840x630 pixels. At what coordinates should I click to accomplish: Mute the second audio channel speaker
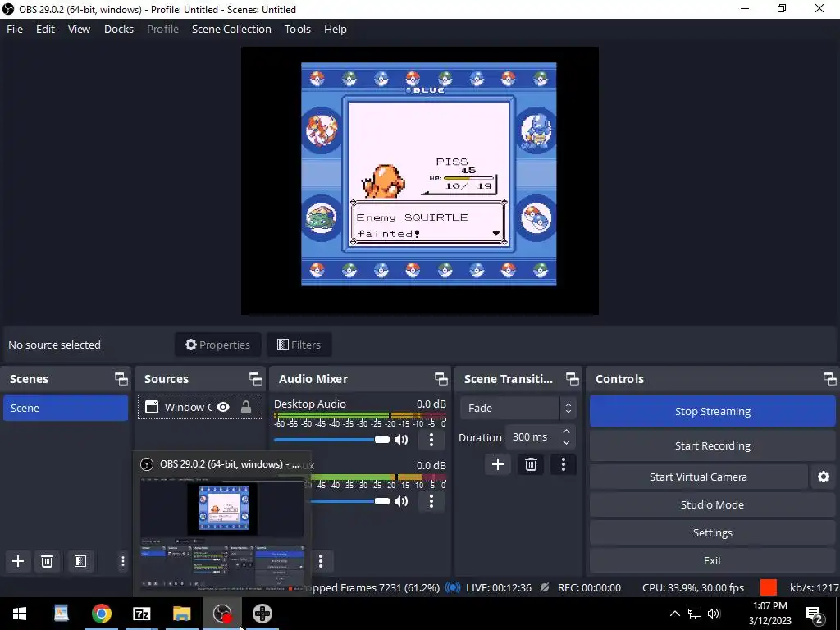401,501
